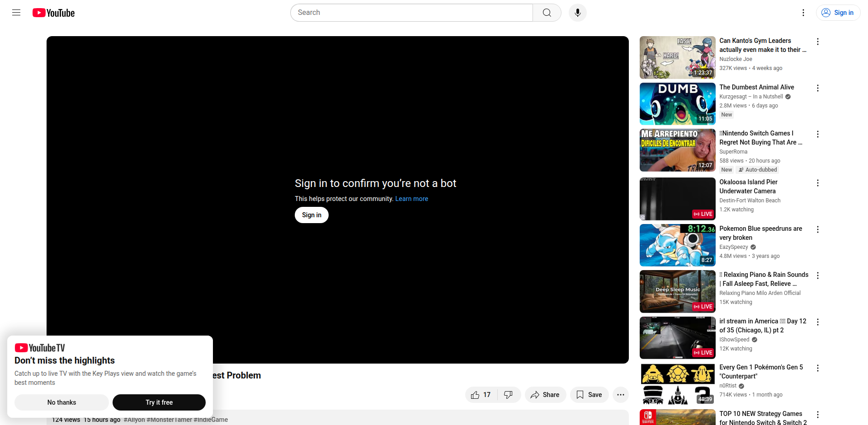This screenshot has height=425, width=868.
Task: Open Can Kanto's Gym Leaders thumbnail
Action: [x=678, y=57]
